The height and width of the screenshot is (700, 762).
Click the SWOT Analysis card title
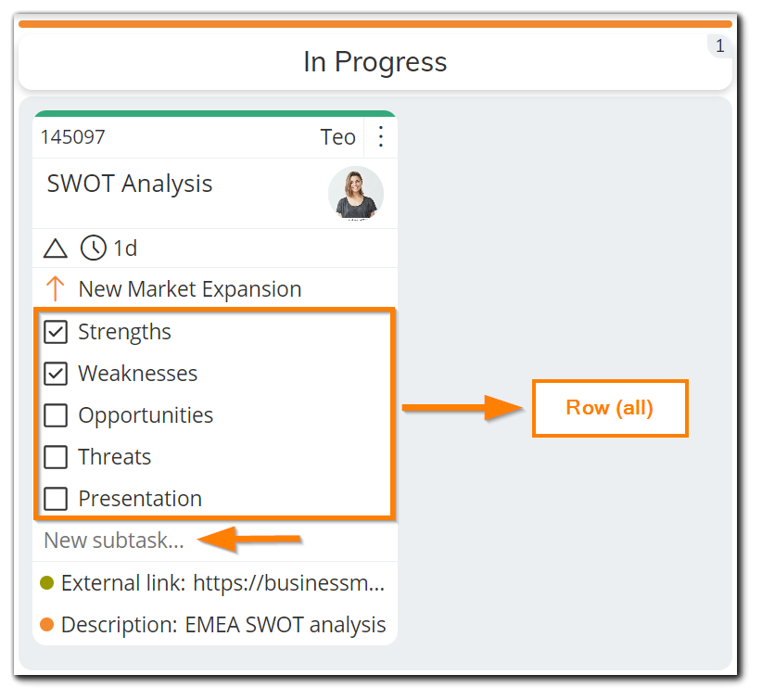[130, 184]
